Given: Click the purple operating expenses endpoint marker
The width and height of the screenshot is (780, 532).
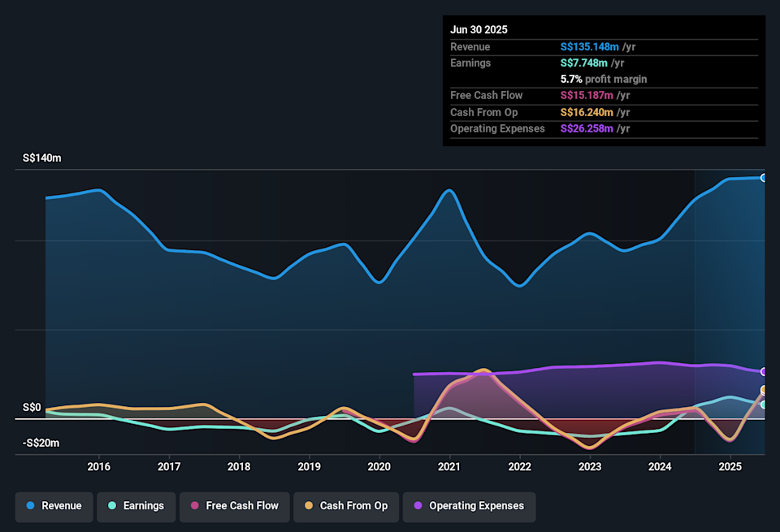Looking at the screenshot, I should point(763,372).
